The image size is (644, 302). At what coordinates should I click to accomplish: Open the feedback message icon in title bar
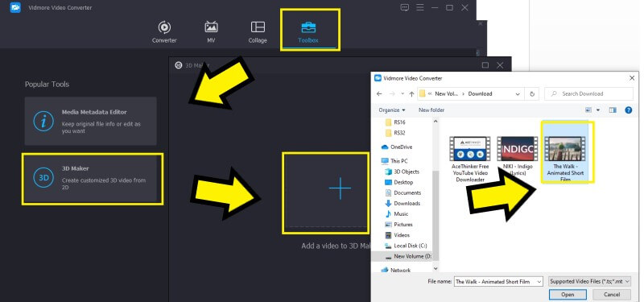(x=405, y=7)
